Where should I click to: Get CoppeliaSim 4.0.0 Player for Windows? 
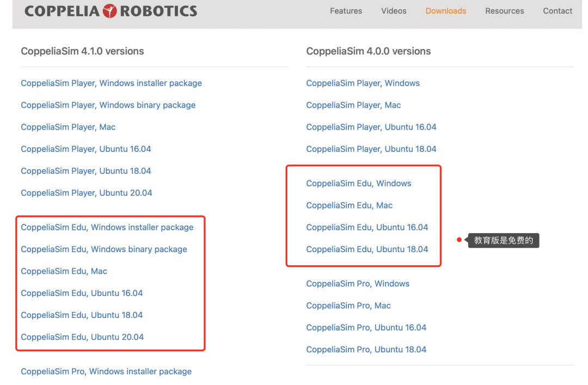(363, 83)
